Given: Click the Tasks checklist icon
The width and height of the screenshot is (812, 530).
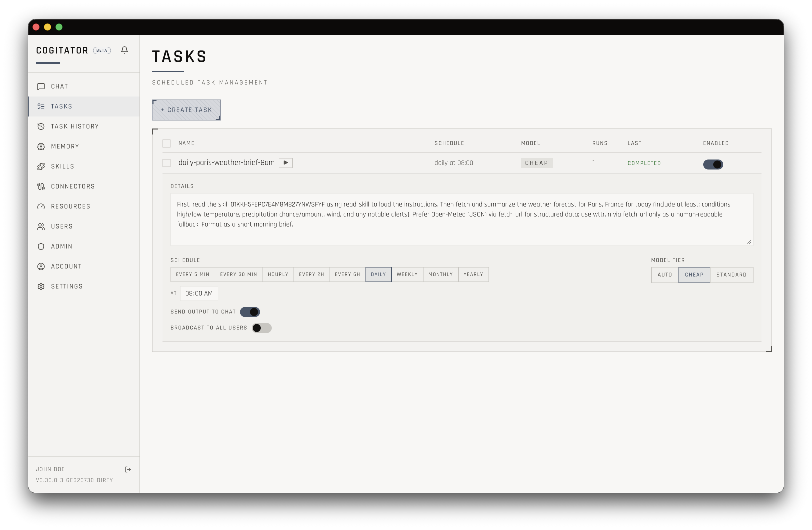Looking at the screenshot, I should click(x=41, y=106).
